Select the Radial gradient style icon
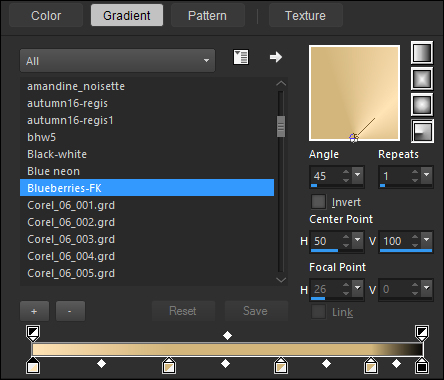This screenshot has width=444, height=380. coord(422,131)
